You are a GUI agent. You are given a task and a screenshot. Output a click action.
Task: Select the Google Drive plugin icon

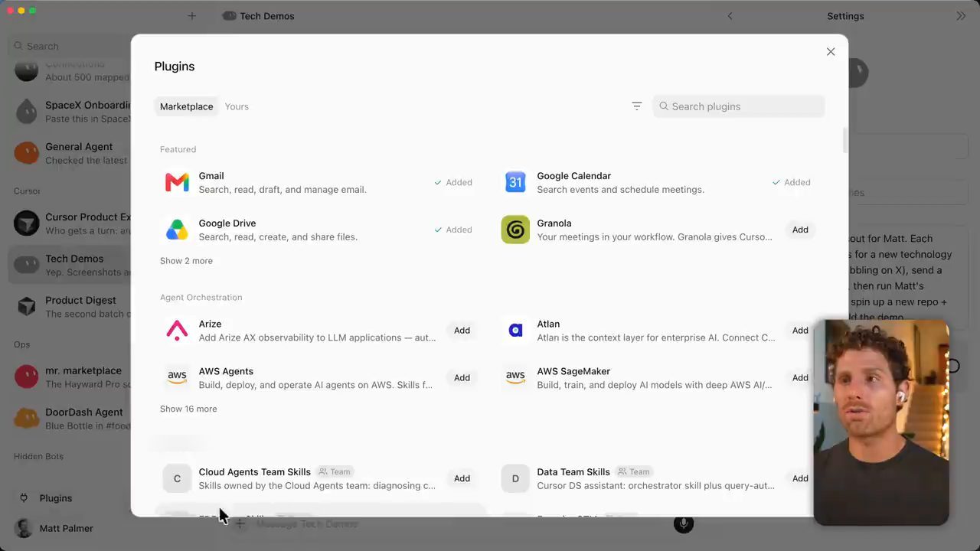(x=177, y=230)
